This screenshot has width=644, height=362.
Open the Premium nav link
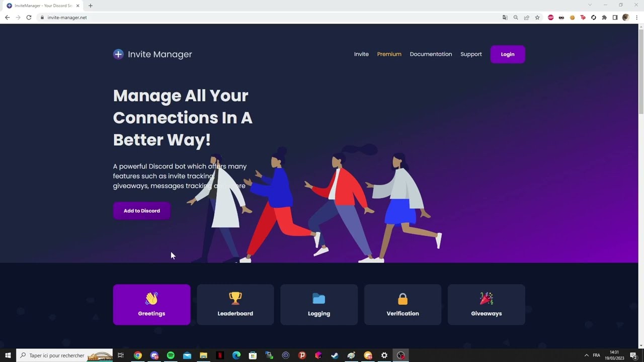pyautogui.click(x=389, y=54)
